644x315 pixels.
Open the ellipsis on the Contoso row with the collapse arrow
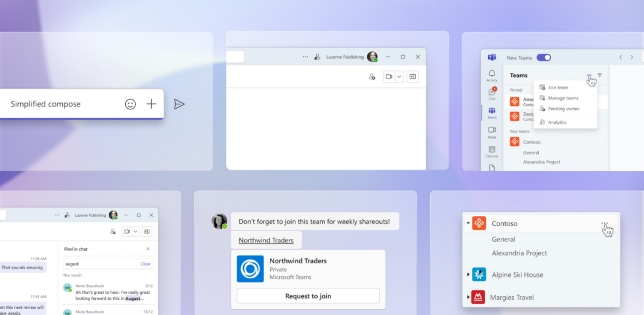click(x=605, y=223)
